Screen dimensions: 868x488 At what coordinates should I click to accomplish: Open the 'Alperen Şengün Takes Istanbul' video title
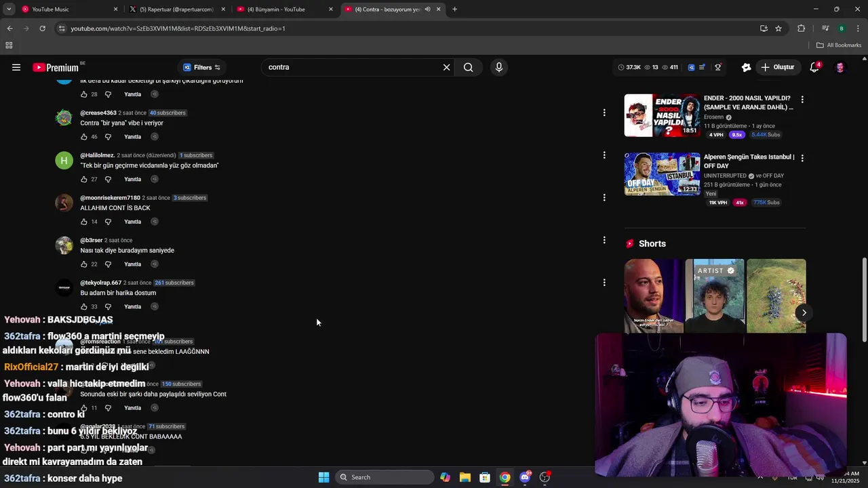pyautogui.click(x=749, y=161)
